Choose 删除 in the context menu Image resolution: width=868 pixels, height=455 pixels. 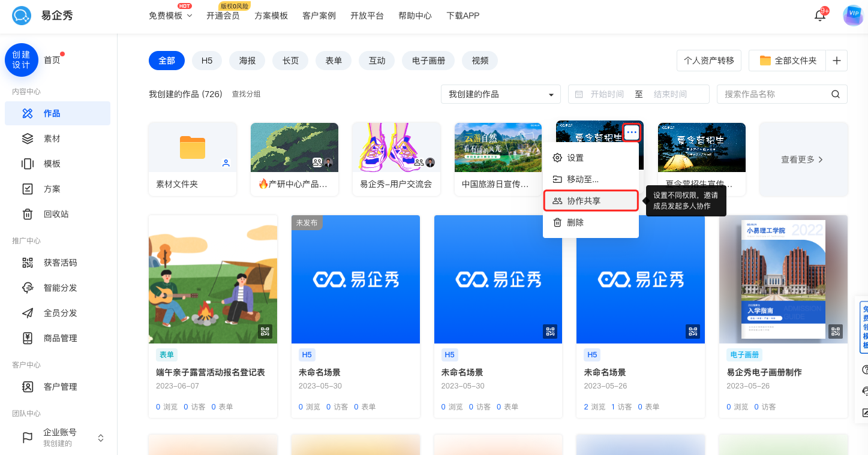point(591,222)
